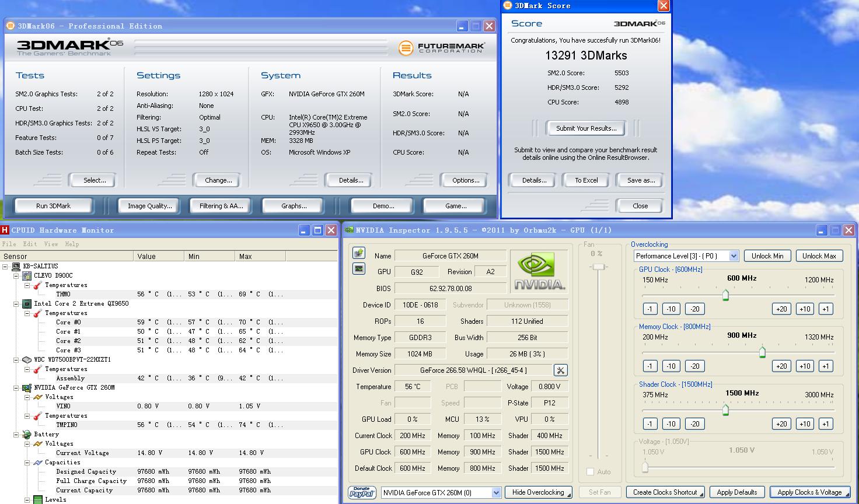Open the File menu in Hardware Monitor
Screen dimensions: 859x504
pyautogui.click(x=9, y=244)
